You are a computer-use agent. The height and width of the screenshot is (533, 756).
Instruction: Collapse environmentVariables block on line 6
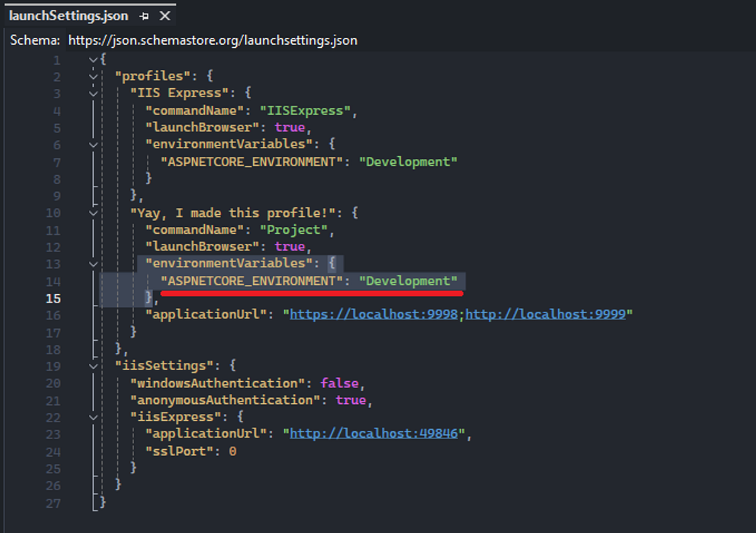[94, 144]
